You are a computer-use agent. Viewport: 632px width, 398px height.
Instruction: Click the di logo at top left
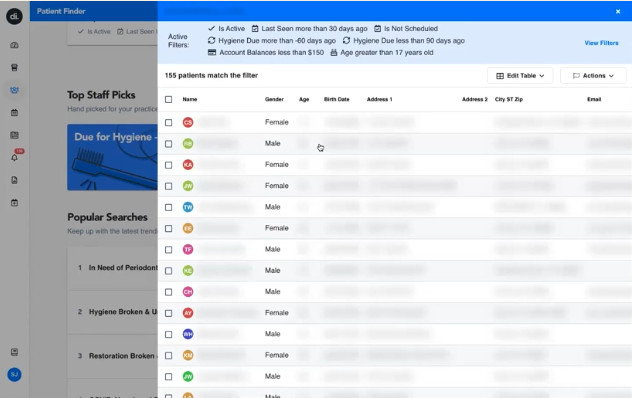click(x=14, y=16)
